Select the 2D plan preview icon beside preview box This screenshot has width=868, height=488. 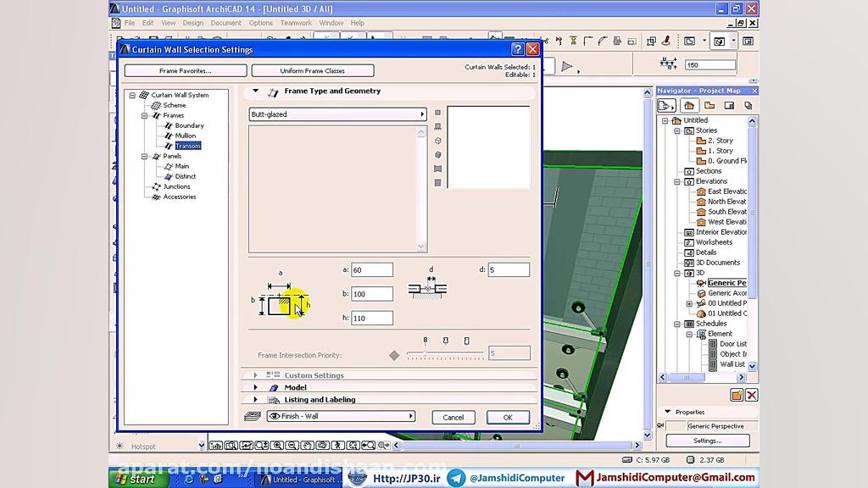(438, 113)
